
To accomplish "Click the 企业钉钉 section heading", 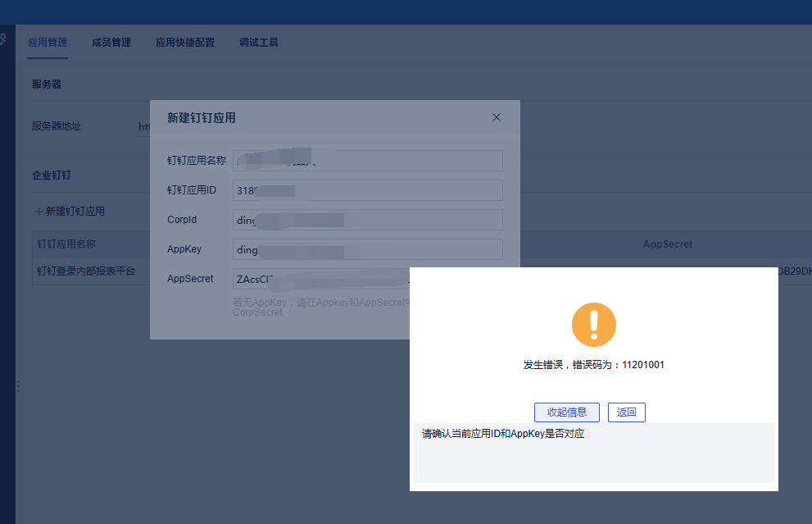I will click(52, 175).
